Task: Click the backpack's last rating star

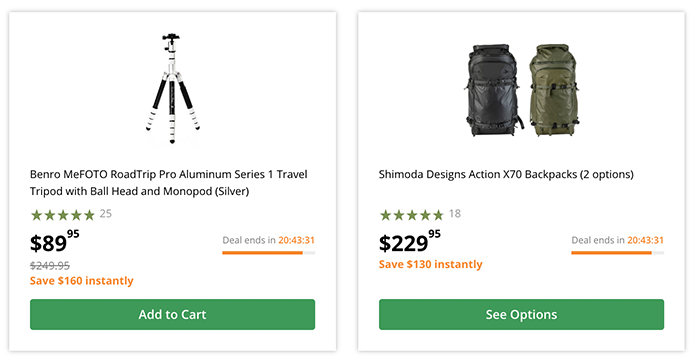Action: 438,215
